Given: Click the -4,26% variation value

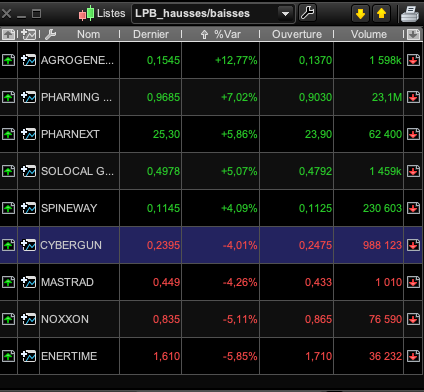Looking at the screenshot, I should point(240,282).
